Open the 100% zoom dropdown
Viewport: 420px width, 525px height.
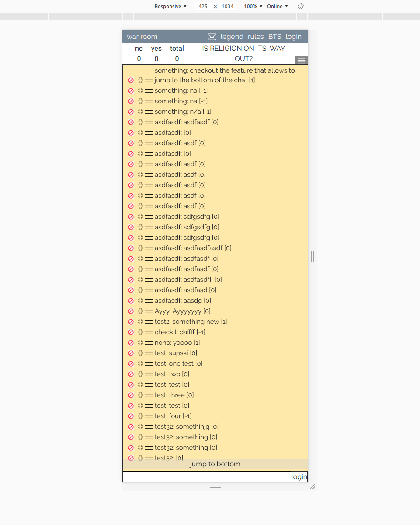[253, 6]
